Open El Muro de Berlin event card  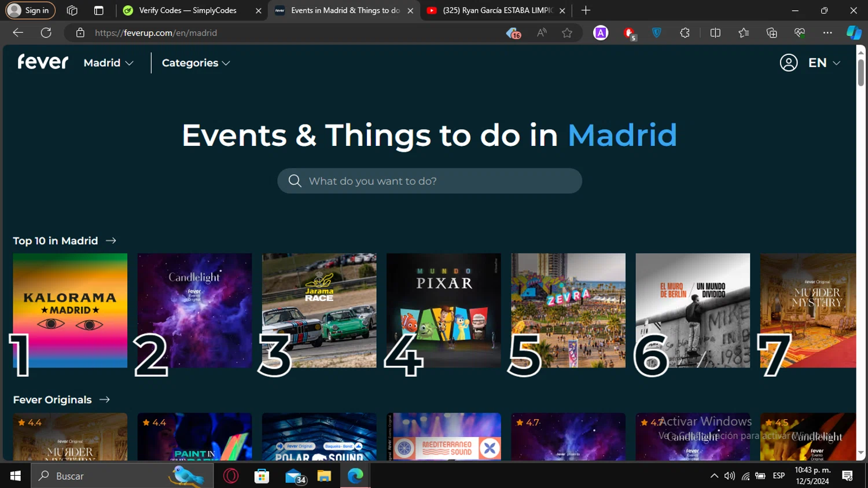693,310
